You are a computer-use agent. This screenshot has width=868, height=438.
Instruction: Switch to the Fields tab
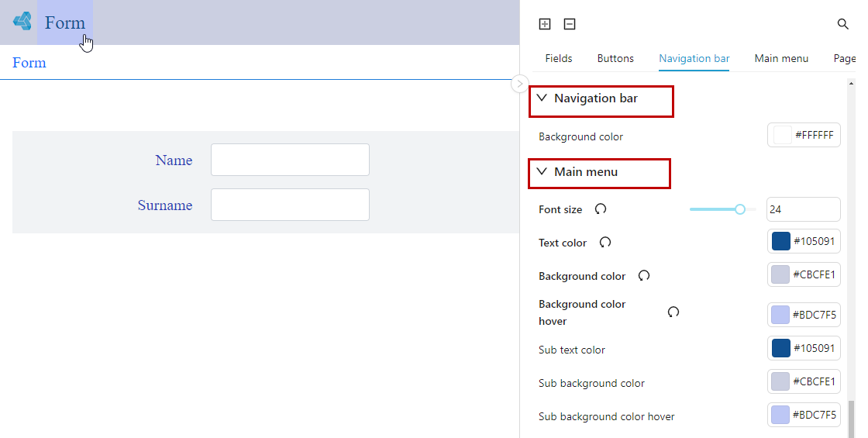pyautogui.click(x=559, y=58)
